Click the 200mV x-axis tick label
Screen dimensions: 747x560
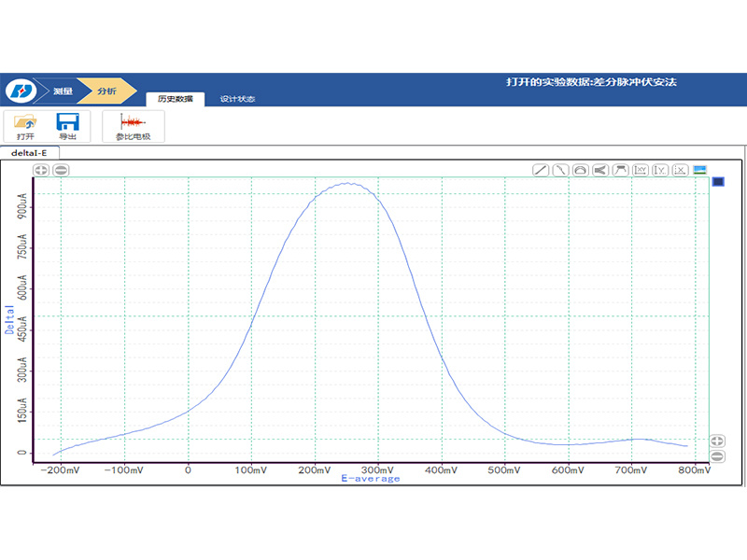click(x=315, y=470)
